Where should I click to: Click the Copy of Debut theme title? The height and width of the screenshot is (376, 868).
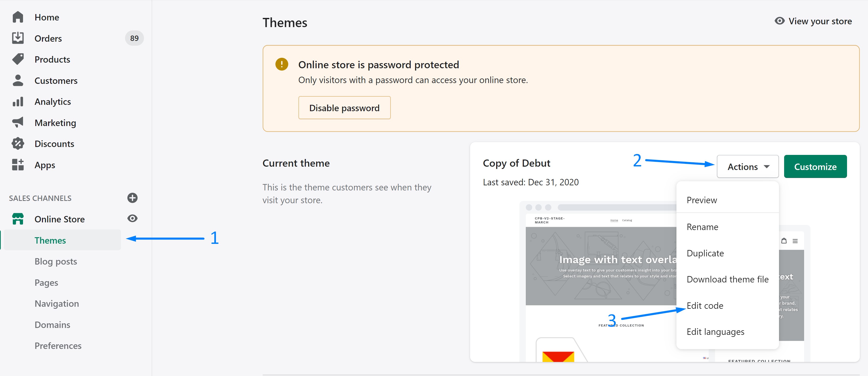[x=516, y=163]
